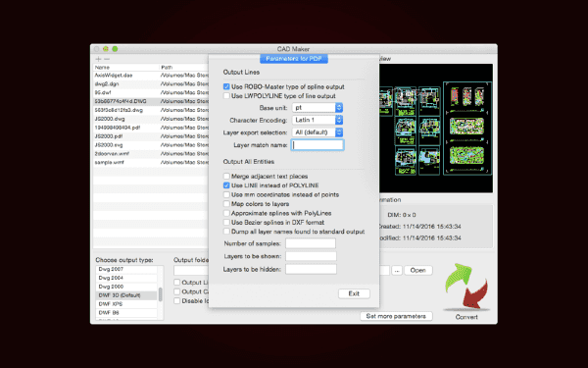The image size is (588, 368).
Task: Open the Layer export selection dropdown
Action: click(x=318, y=132)
